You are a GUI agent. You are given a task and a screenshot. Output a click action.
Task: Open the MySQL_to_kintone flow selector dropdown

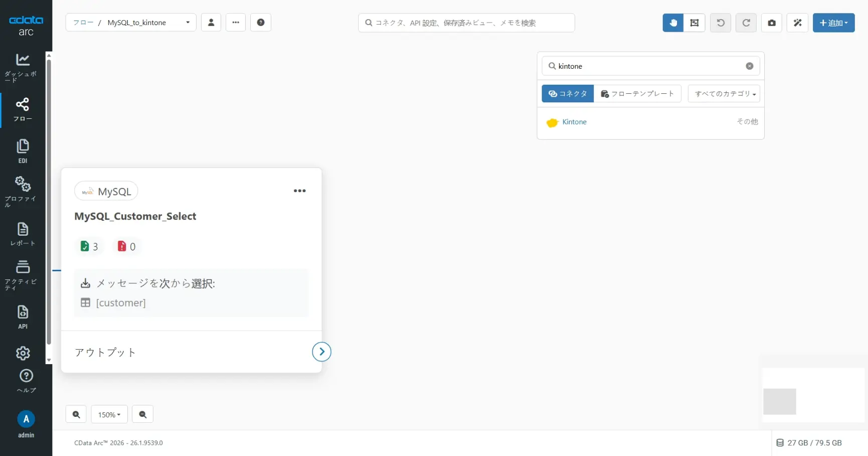click(x=148, y=23)
